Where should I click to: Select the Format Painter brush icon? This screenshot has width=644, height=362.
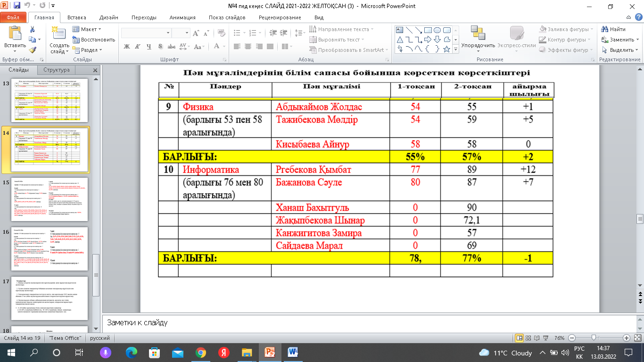click(x=32, y=50)
